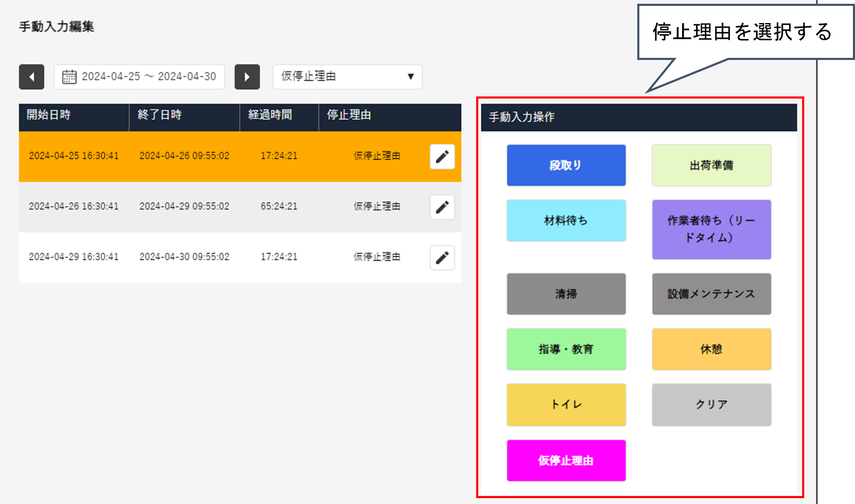Edit row starting 2024-04-26 16:30:41

point(442,207)
